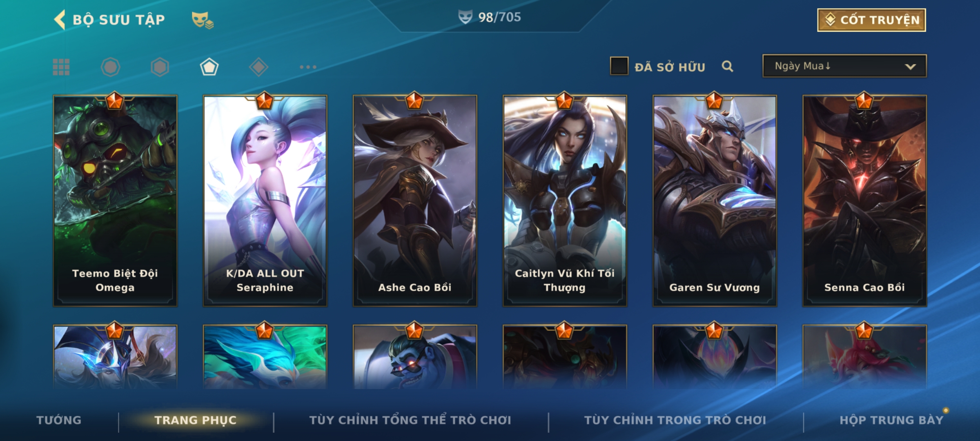Open Tùy Chỉnh Tổng Thể Trò Chơi
The width and height of the screenshot is (980, 441).
(x=410, y=420)
